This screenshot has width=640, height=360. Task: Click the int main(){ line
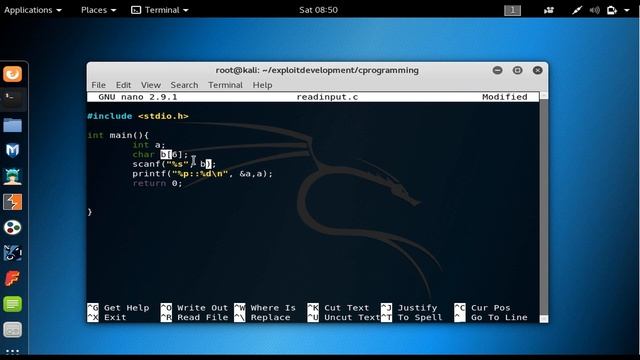tap(118, 135)
